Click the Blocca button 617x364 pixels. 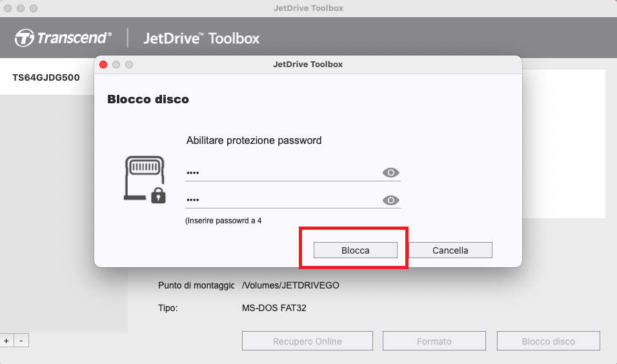coord(356,250)
